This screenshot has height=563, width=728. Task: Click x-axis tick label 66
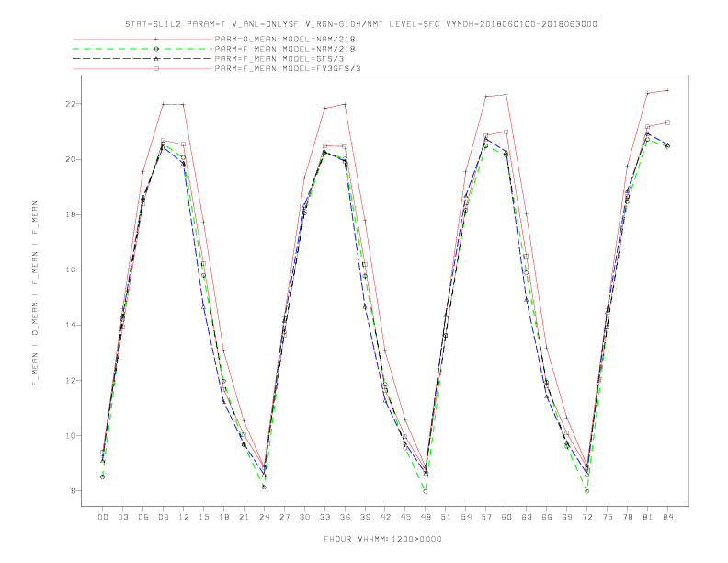pyautogui.click(x=547, y=517)
